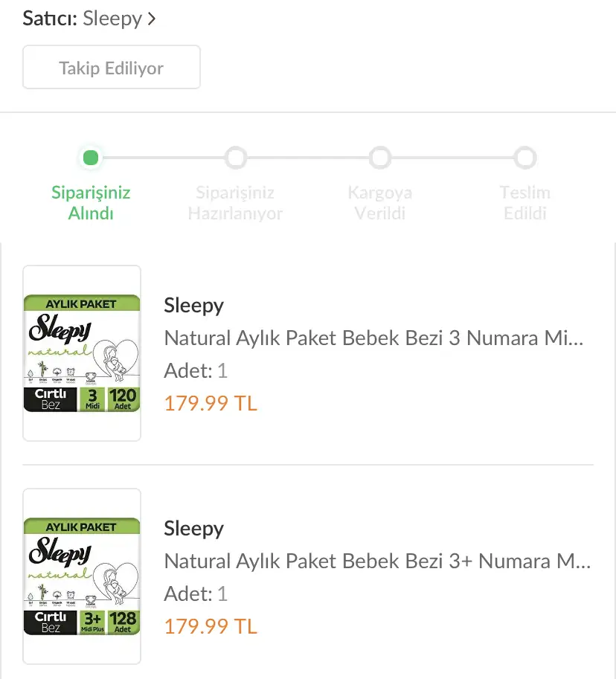Image resolution: width=616 pixels, height=679 pixels.
Task: Click the Kargoya Verildi step circle
Action: point(380,158)
